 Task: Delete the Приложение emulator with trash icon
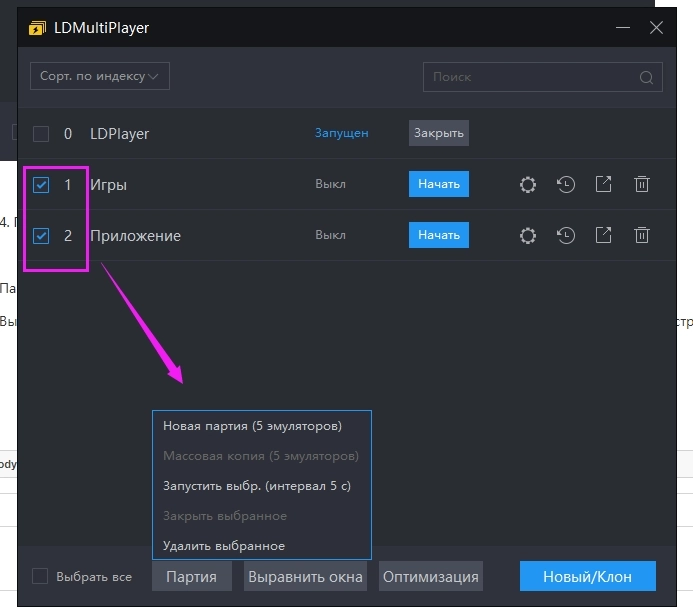(642, 236)
